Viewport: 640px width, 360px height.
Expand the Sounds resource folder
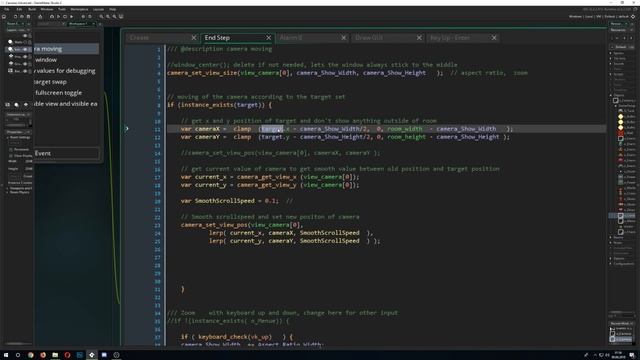611,64
